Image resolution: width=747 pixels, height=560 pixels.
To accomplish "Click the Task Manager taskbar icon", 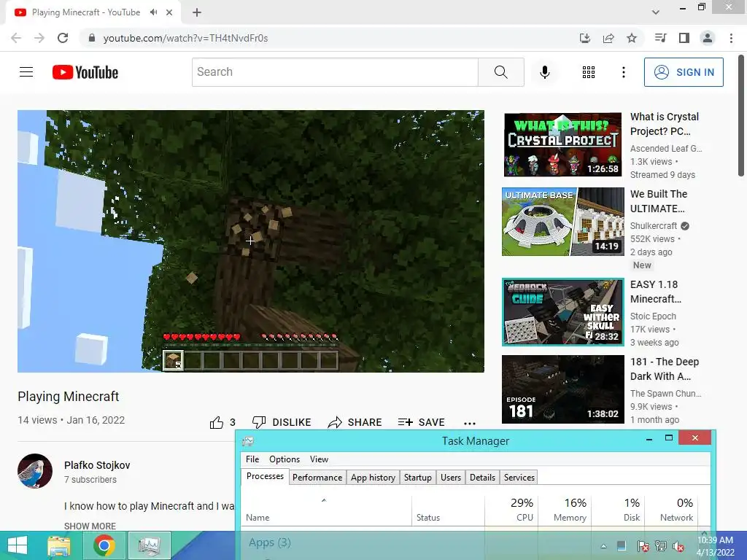I will coord(149,545).
